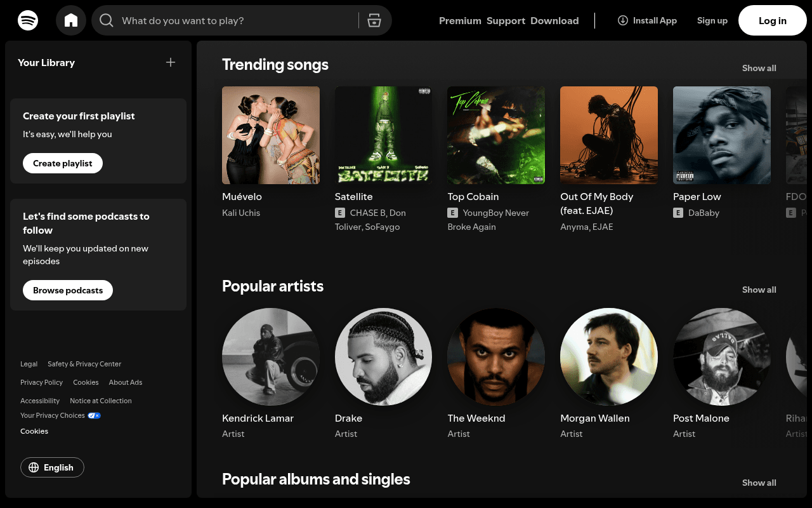Click the Spotify logo icon
The height and width of the screenshot is (508, 812).
click(x=28, y=20)
